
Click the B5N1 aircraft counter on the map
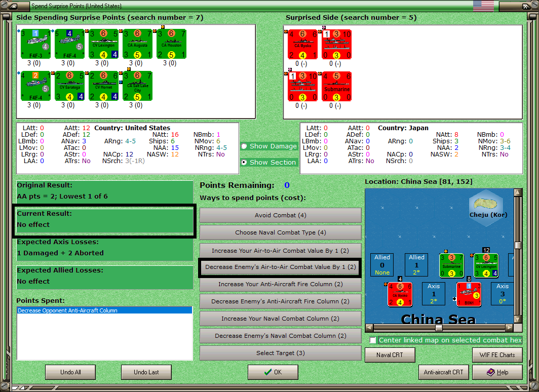click(x=469, y=294)
